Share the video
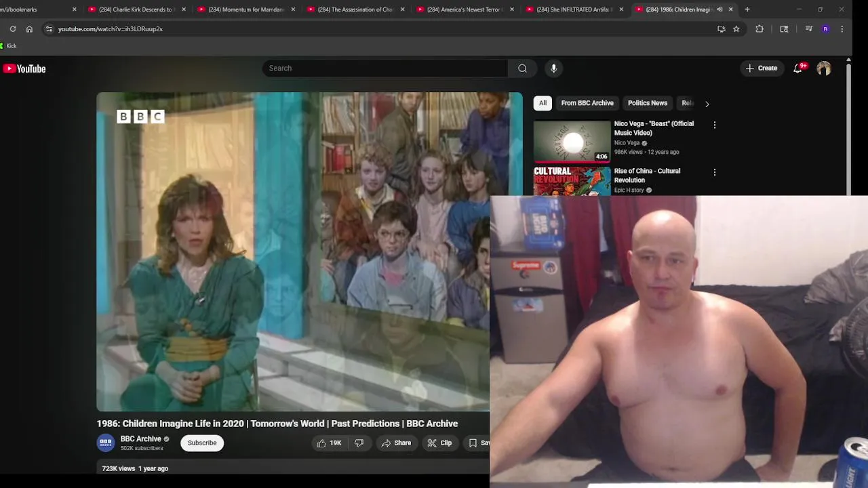868x488 pixels. tap(396, 443)
